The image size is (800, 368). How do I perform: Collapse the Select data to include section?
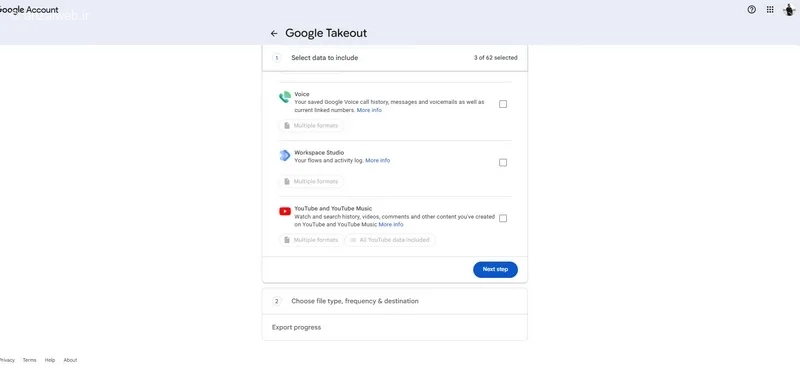[x=394, y=58]
